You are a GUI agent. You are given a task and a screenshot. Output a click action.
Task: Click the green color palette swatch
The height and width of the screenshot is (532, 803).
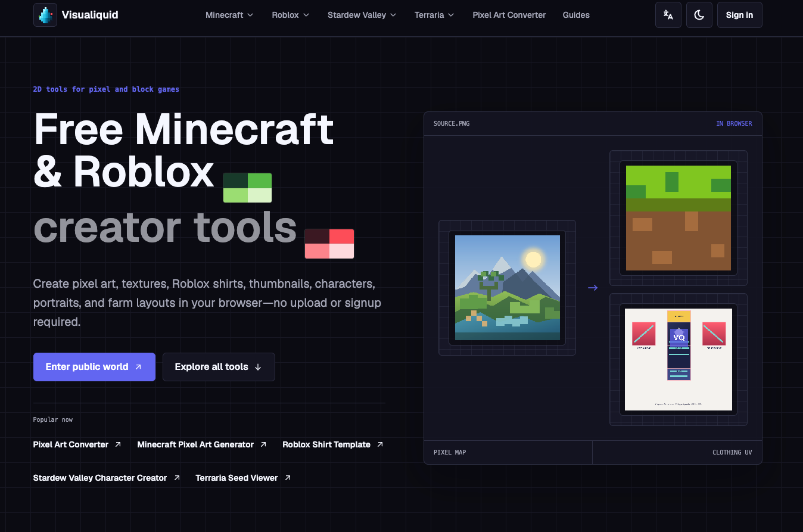tap(247, 188)
